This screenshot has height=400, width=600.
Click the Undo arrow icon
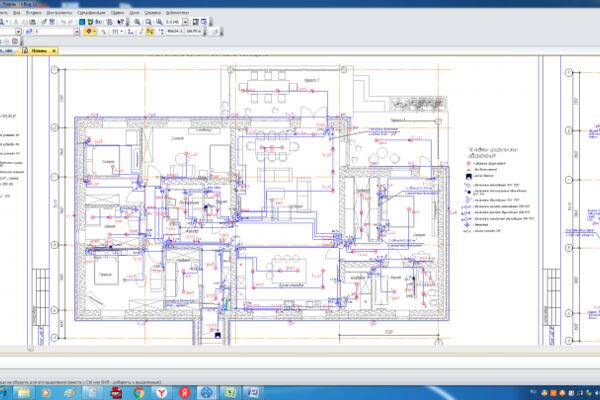tap(63, 22)
